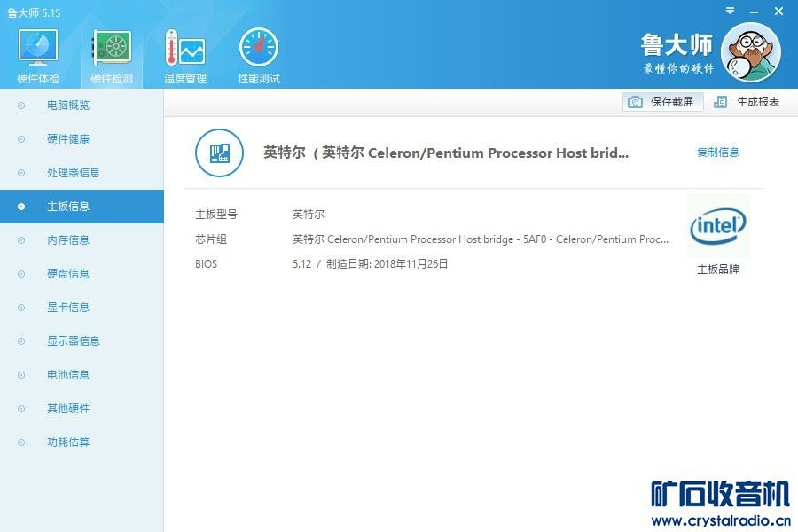798x532 pixels.
Task: Click the motherboard chip icon in header
Action: coord(219,153)
